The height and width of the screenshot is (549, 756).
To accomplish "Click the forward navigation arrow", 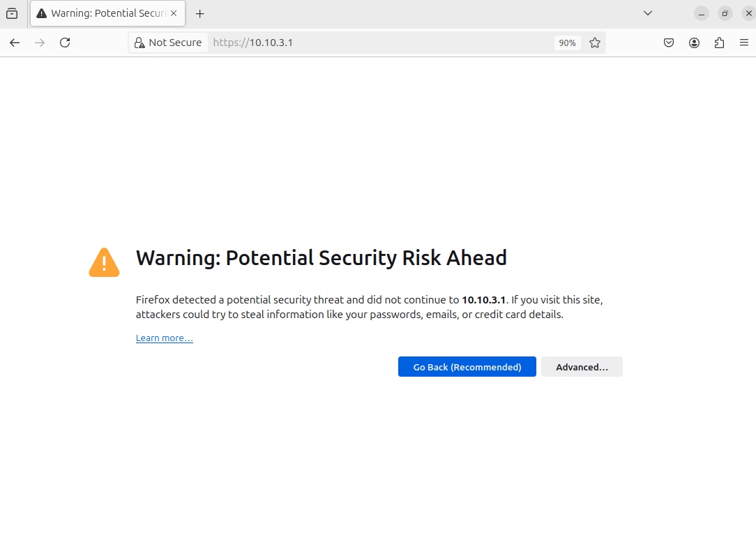I will pyautogui.click(x=40, y=43).
